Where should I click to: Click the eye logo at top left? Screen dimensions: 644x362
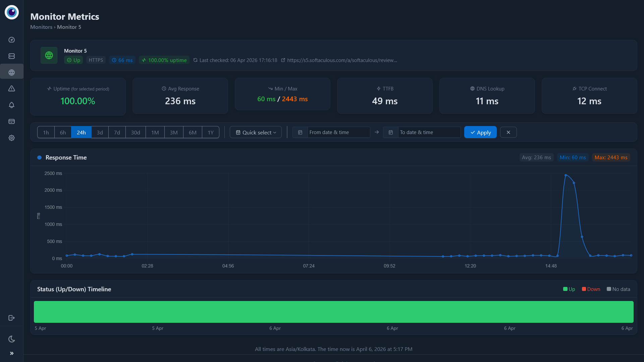point(12,12)
